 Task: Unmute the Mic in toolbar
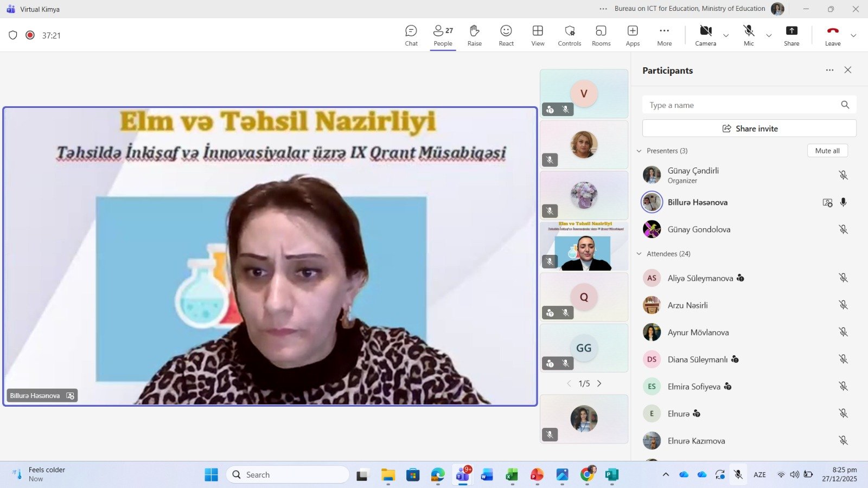pos(749,36)
